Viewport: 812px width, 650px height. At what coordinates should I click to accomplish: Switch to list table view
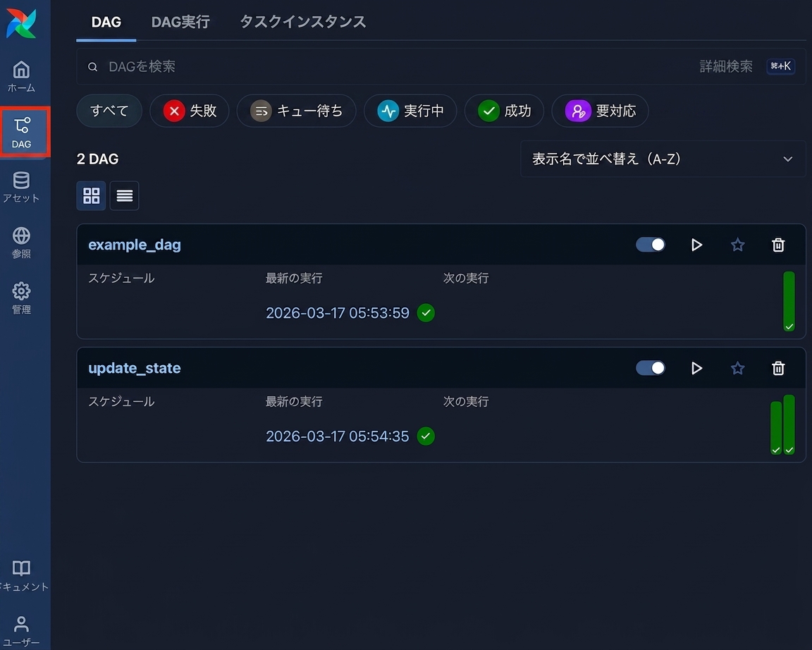click(x=124, y=196)
